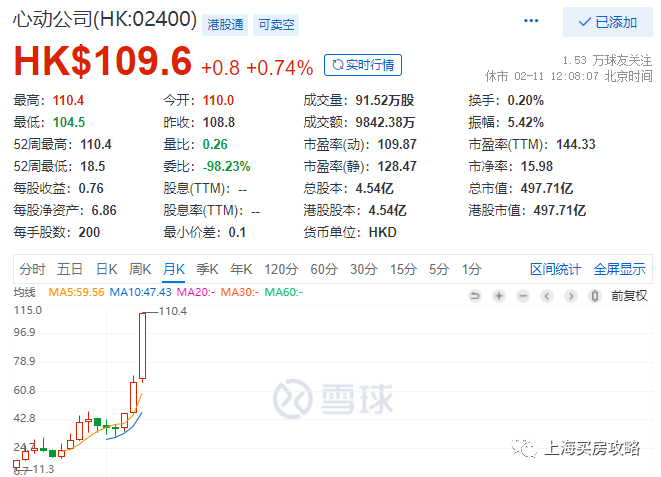
Task: Show the 1分 chart interval
Action: point(471,269)
